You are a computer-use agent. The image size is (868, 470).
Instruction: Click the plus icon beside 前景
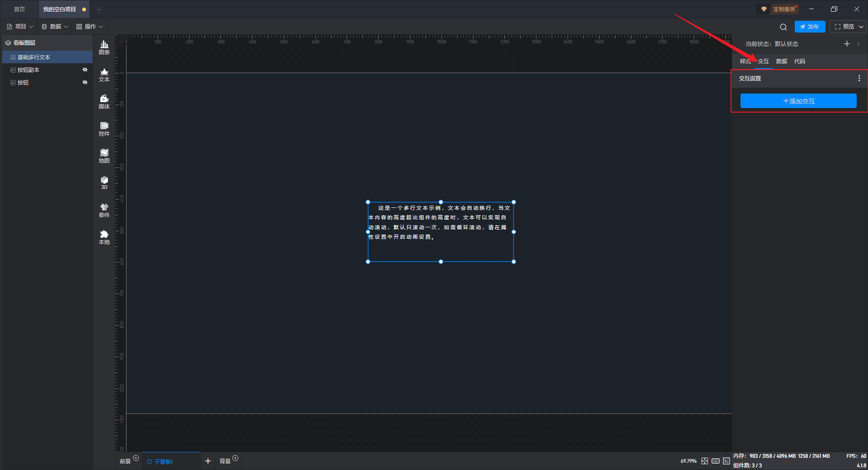[136, 458]
